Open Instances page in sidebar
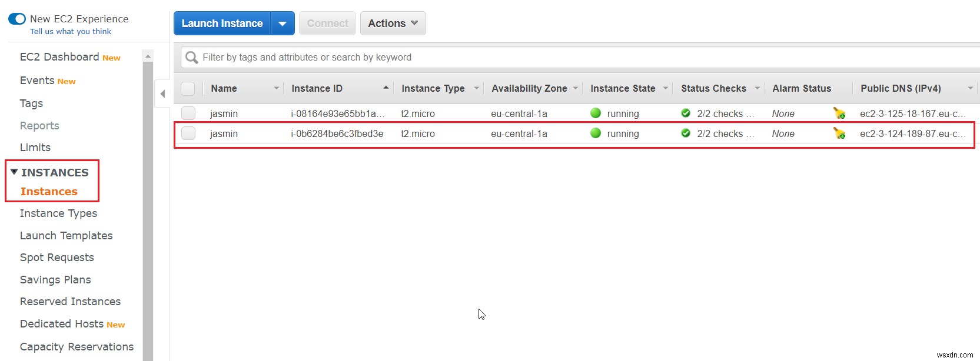Screen dimensions: 980x361 tap(49, 192)
